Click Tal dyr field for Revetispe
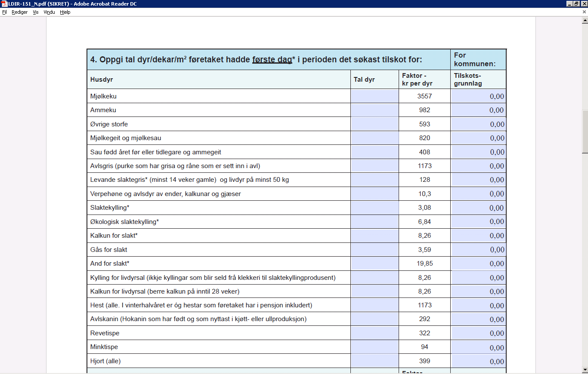588x374 pixels. 374,333
